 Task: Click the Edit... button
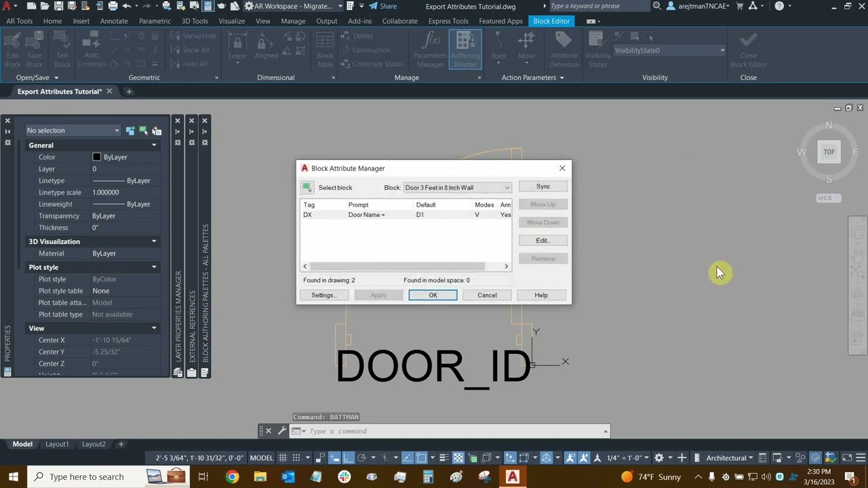click(543, 241)
